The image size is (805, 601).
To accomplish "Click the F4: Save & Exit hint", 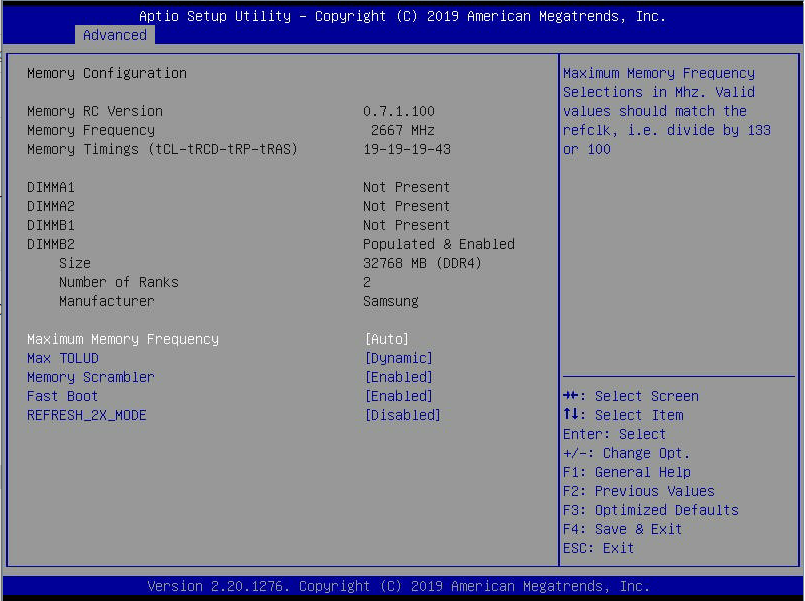I will [623, 529].
